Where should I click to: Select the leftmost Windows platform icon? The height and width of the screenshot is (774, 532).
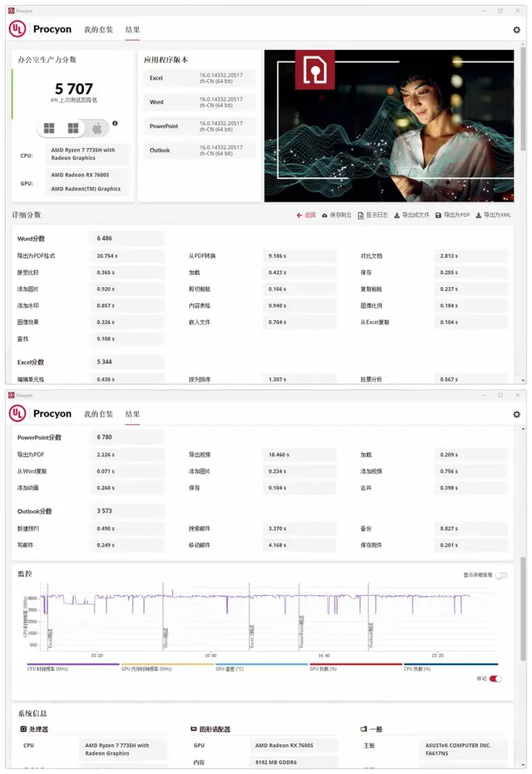point(49,128)
